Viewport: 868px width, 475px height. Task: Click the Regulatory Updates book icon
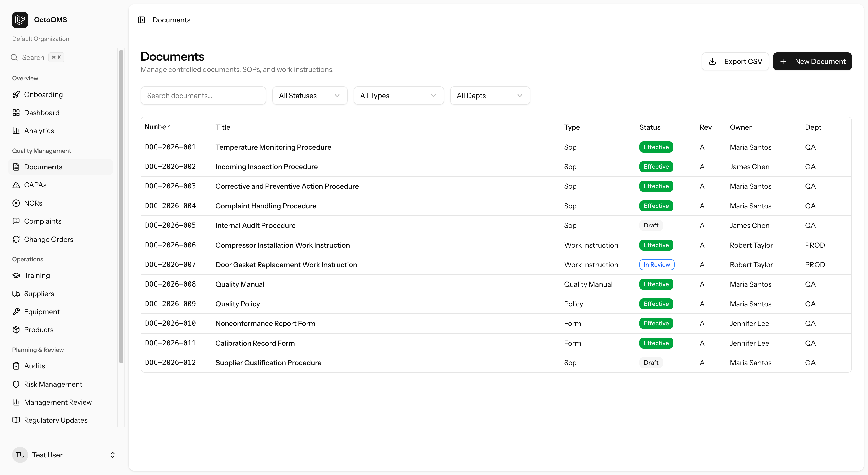pyautogui.click(x=16, y=420)
